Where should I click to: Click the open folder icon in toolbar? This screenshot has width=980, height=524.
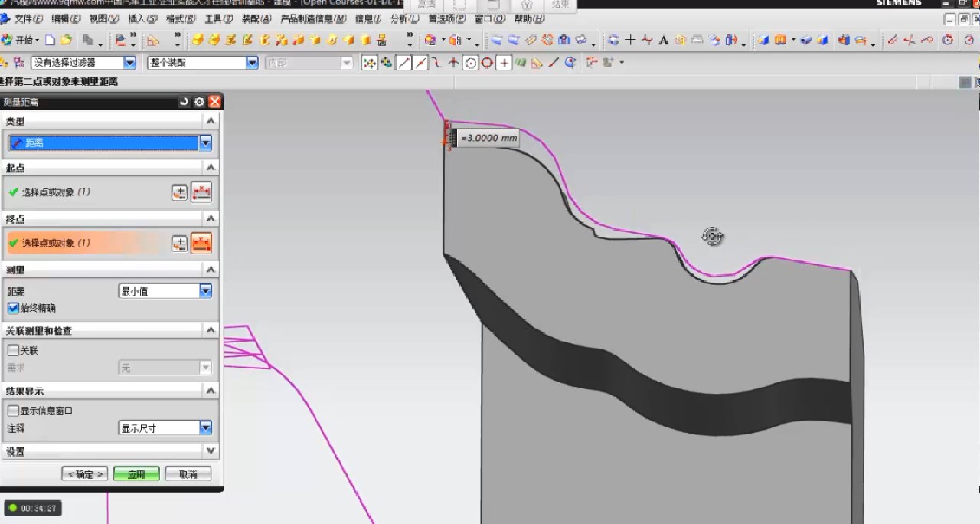[67, 40]
